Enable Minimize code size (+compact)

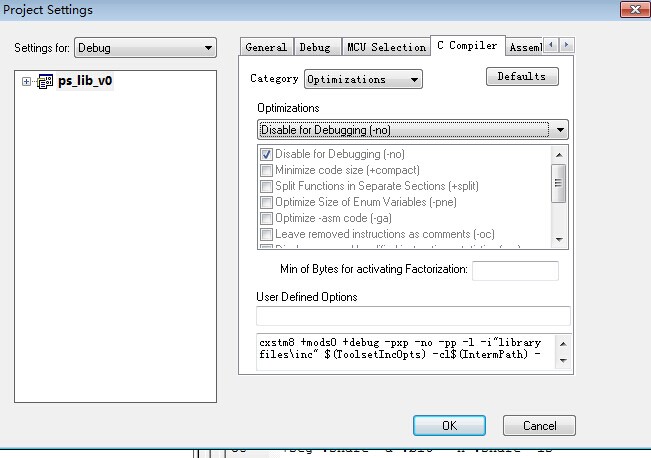pos(267,171)
